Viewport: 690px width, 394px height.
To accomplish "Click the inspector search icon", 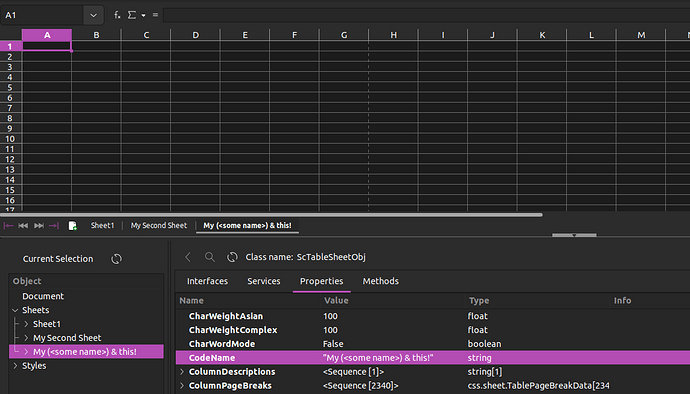I will [210, 257].
